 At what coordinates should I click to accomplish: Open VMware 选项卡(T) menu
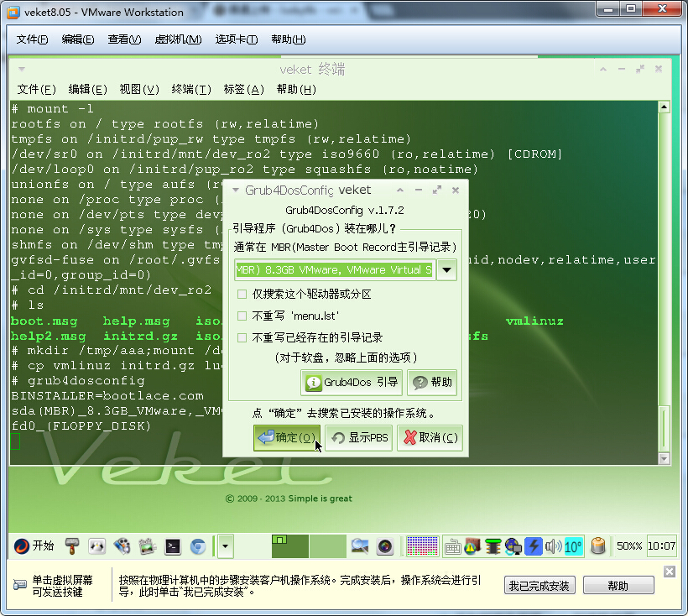pos(237,39)
